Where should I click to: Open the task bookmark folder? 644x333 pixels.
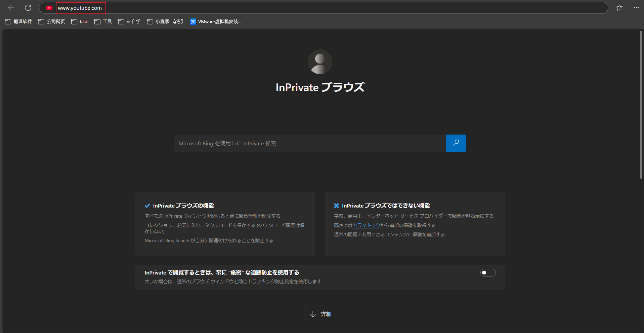click(x=80, y=22)
